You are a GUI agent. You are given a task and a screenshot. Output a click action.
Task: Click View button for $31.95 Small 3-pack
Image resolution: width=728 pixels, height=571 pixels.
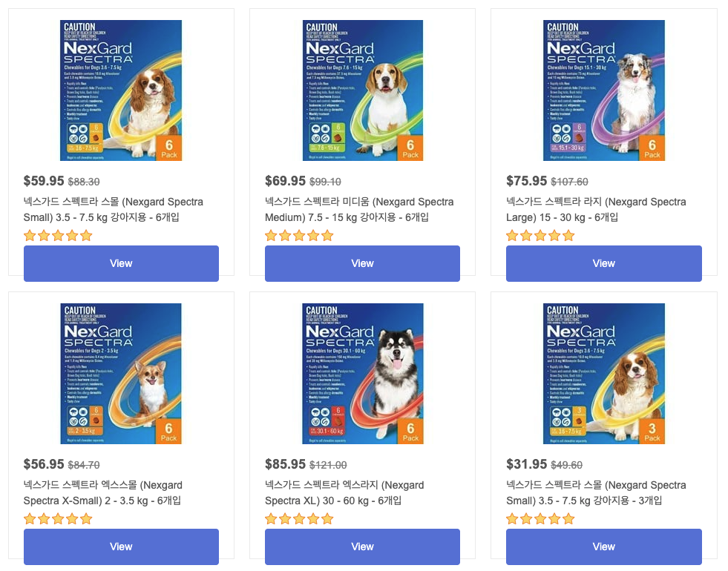pyautogui.click(x=604, y=547)
